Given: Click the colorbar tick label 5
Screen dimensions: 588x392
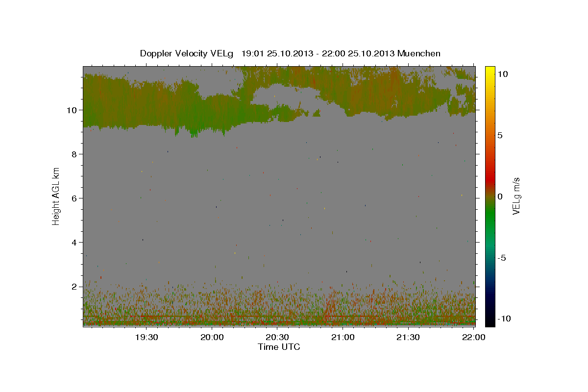Looking at the screenshot, I should click(x=500, y=135).
